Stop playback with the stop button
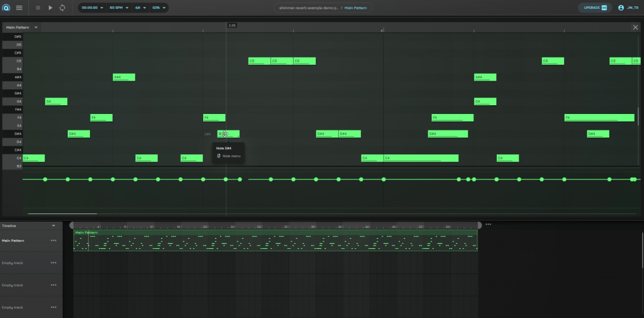 (38, 8)
